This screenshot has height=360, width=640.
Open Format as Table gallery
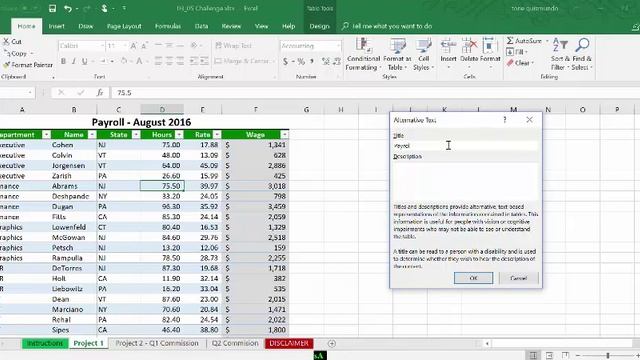point(397,54)
